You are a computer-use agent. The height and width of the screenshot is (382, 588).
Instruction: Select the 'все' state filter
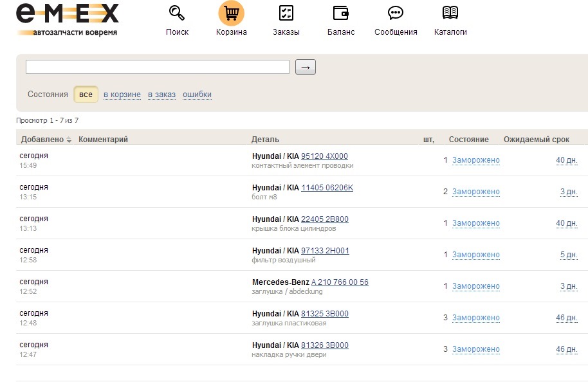tap(86, 95)
